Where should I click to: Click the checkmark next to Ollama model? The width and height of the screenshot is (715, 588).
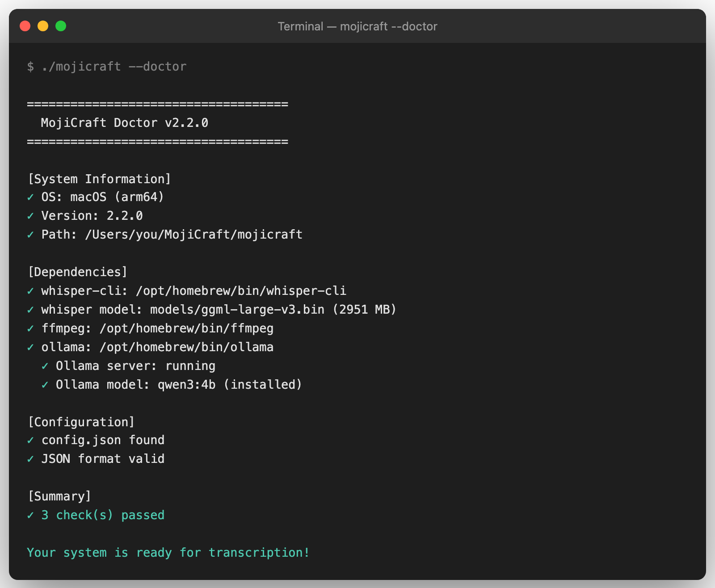tap(45, 385)
